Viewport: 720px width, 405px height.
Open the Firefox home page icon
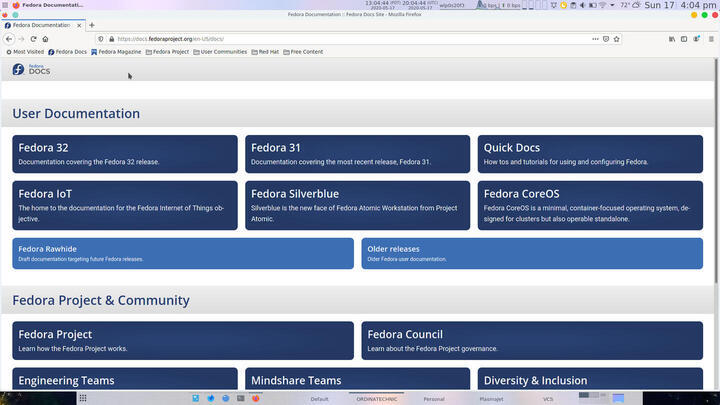(x=45, y=39)
